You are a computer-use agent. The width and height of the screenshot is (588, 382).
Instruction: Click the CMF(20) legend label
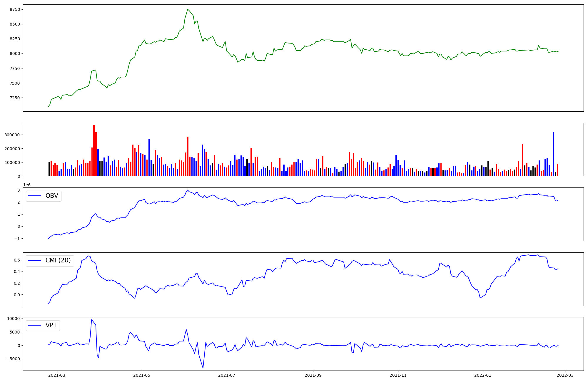58,260
